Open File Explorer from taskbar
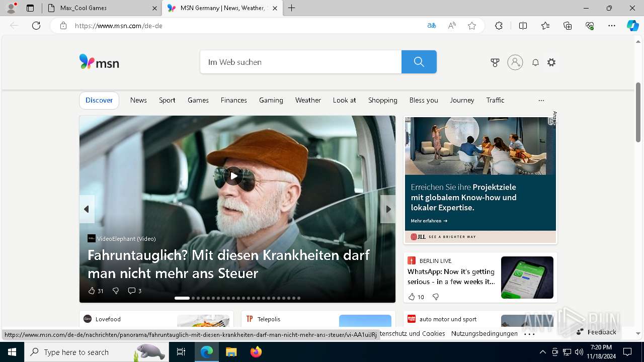Viewport: 644px width, 362px height. pos(231,352)
